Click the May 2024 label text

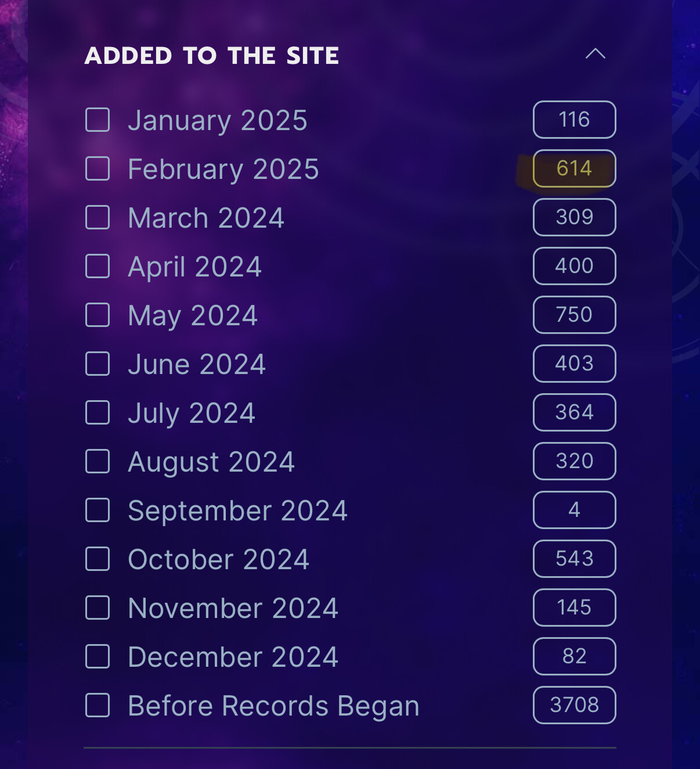(x=193, y=317)
